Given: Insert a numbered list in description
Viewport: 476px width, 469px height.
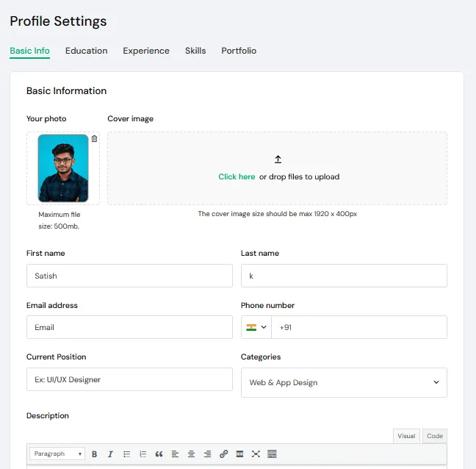Looking at the screenshot, I should click(x=143, y=454).
